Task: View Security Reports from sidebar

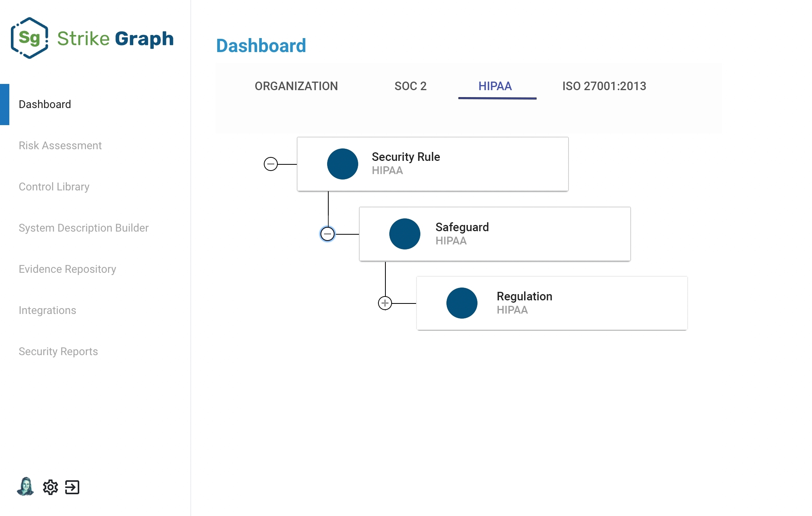Action: 58,351
